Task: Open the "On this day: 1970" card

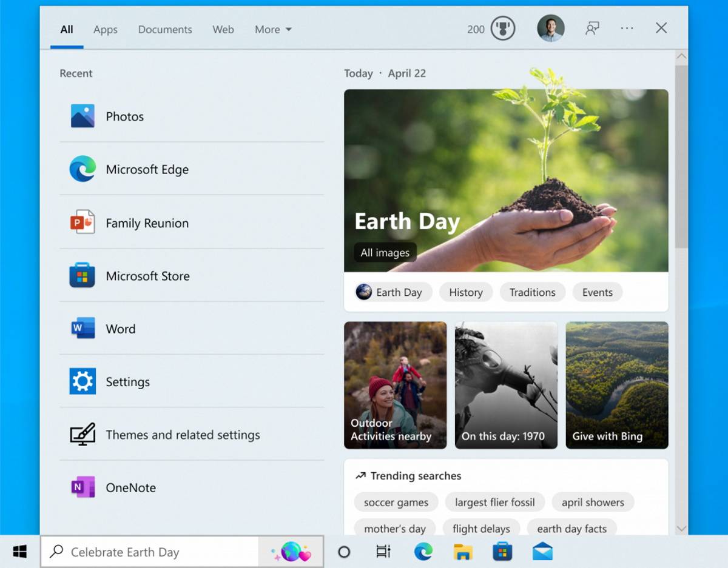Action: (x=506, y=385)
